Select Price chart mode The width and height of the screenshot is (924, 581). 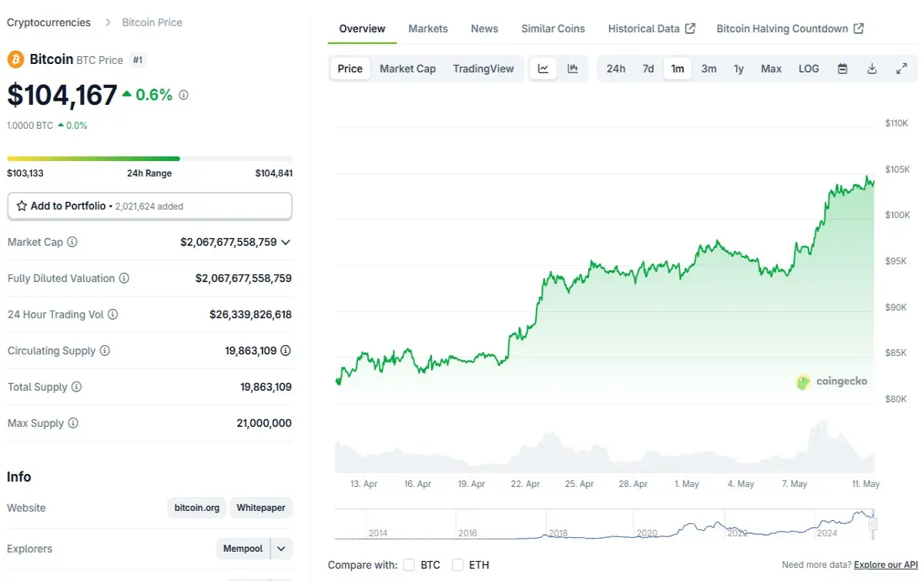coord(350,69)
